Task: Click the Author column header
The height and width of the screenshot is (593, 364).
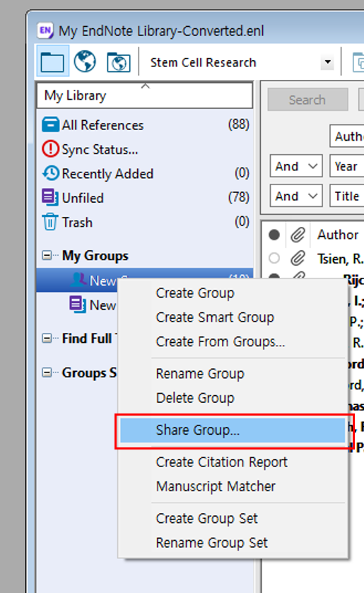Action: click(338, 235)
